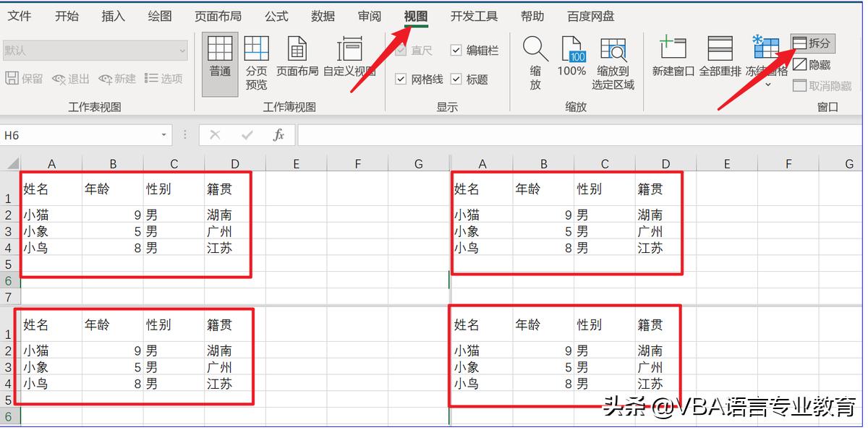Switch to the 开发工具 ribbon tab
This screenshot has width=868, height=430.
point(474,15)
